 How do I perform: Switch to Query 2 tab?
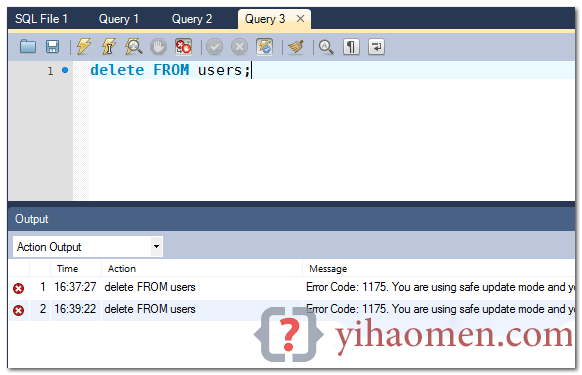click(192, 19)
